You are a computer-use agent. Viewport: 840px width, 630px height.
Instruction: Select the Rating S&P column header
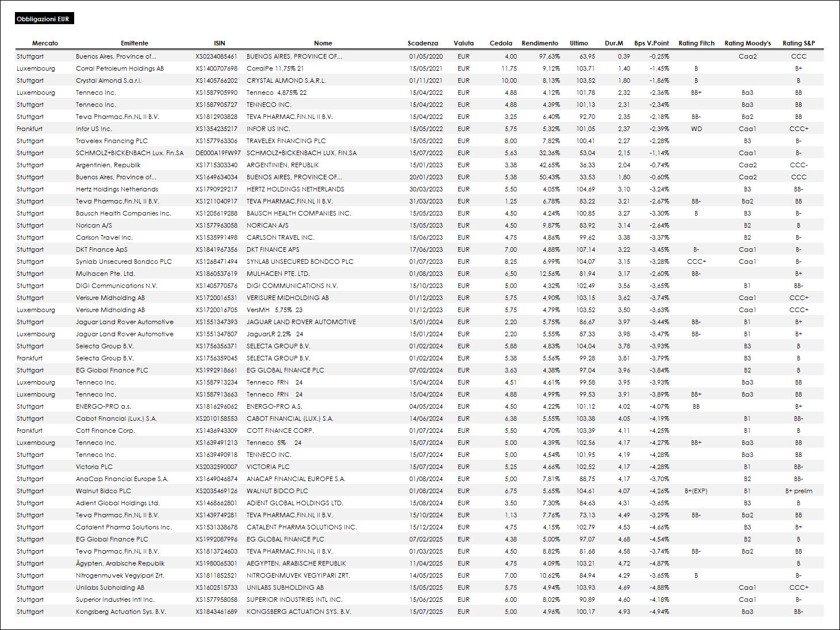pyautogui.click(x=799, y=43)
